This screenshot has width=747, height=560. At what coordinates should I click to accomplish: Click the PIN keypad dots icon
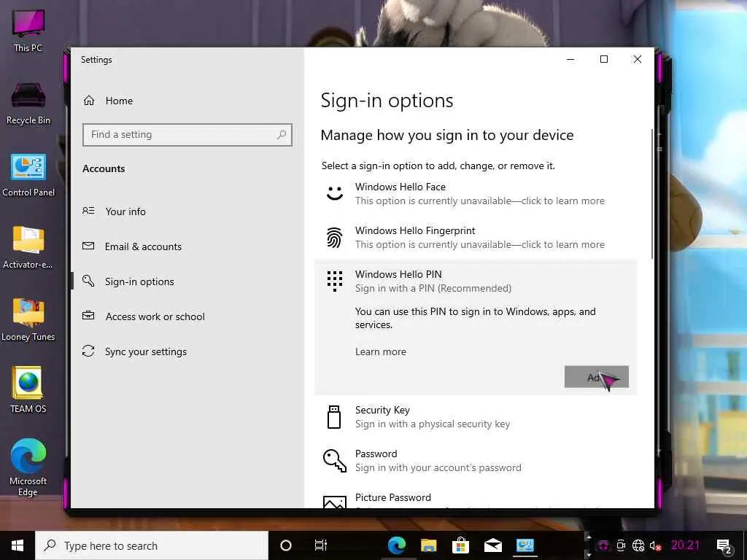pyautogui.click(x=334, y=281)
